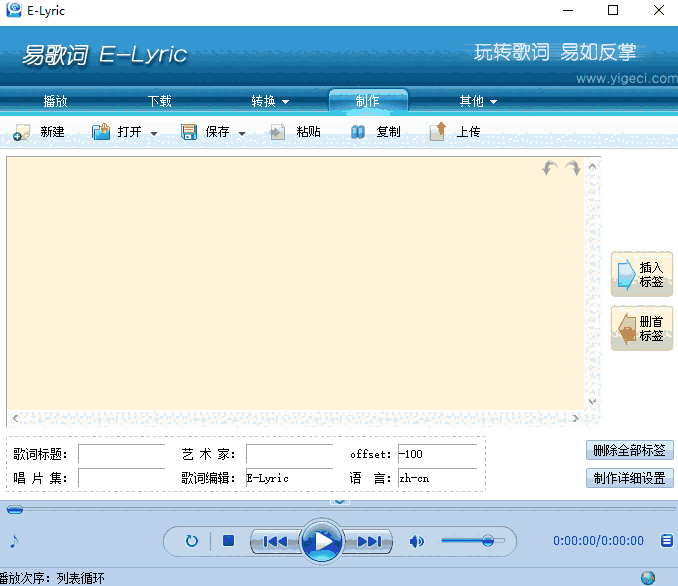The image size is (678, 586).
Task: Open the 转换 tab menu
Action: 263,101
